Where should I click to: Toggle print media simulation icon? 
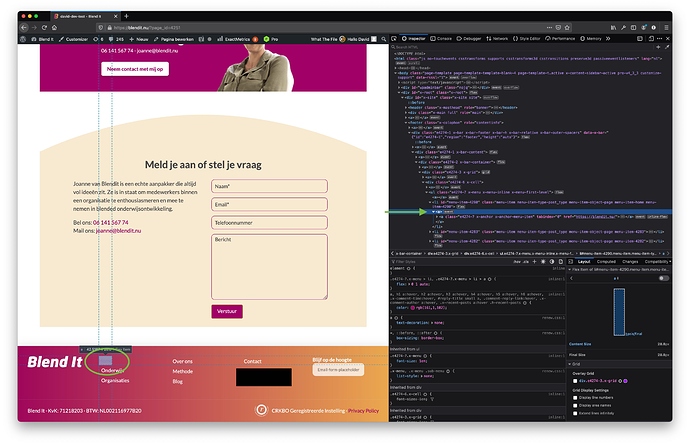click(x=561, y=261)
